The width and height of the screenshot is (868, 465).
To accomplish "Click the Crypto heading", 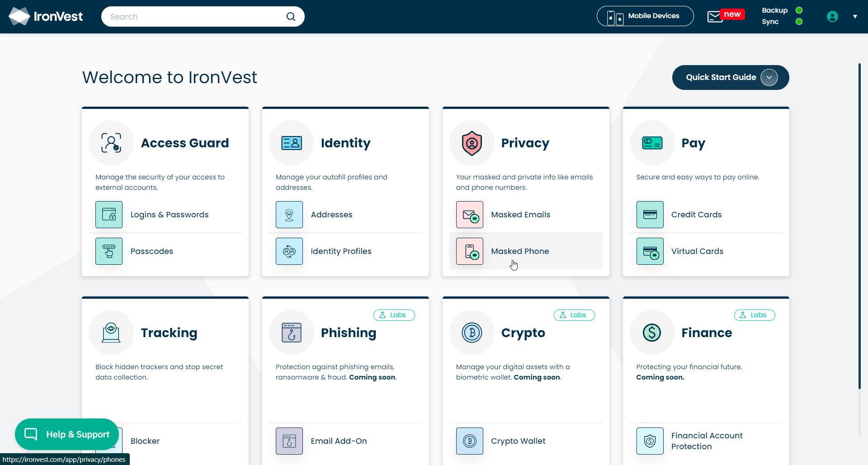I will click(x=523, y=333).
